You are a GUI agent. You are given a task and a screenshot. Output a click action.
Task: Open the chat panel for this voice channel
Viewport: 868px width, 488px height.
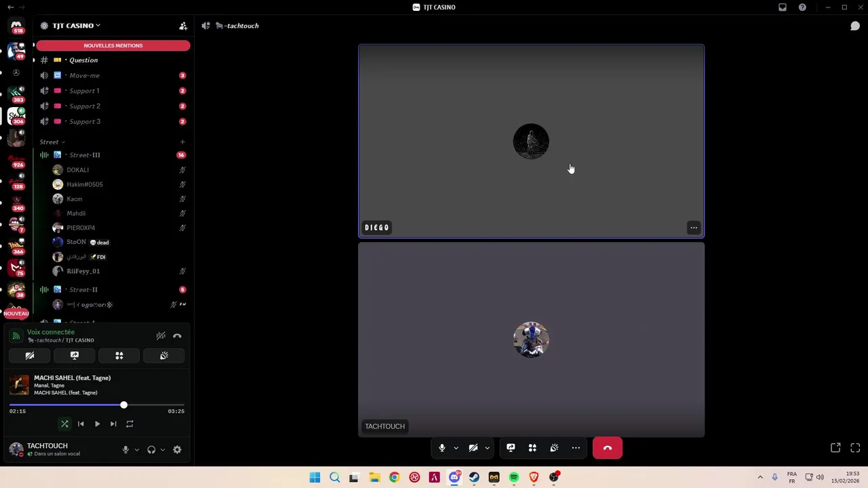(855, 26)
